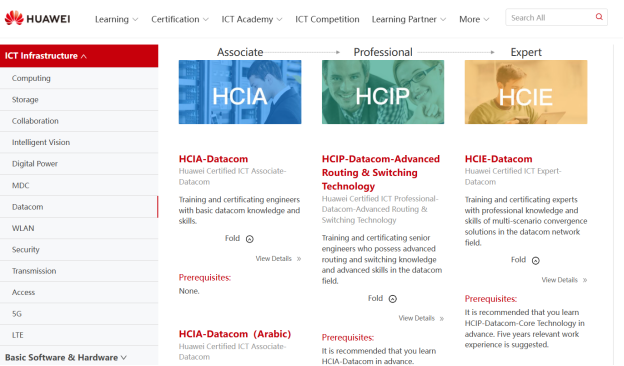The height and width of the screenshot is (366, 624).
Task: Open HCIP-Datacom-Advanced Routing & Switching link
Action: (x=381, y=173)
